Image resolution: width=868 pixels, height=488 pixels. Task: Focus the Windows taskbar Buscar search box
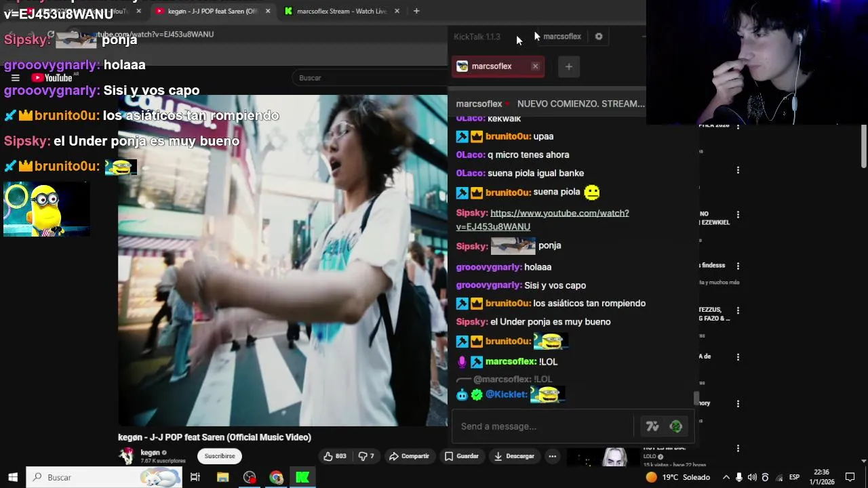[x=104, y=477]
